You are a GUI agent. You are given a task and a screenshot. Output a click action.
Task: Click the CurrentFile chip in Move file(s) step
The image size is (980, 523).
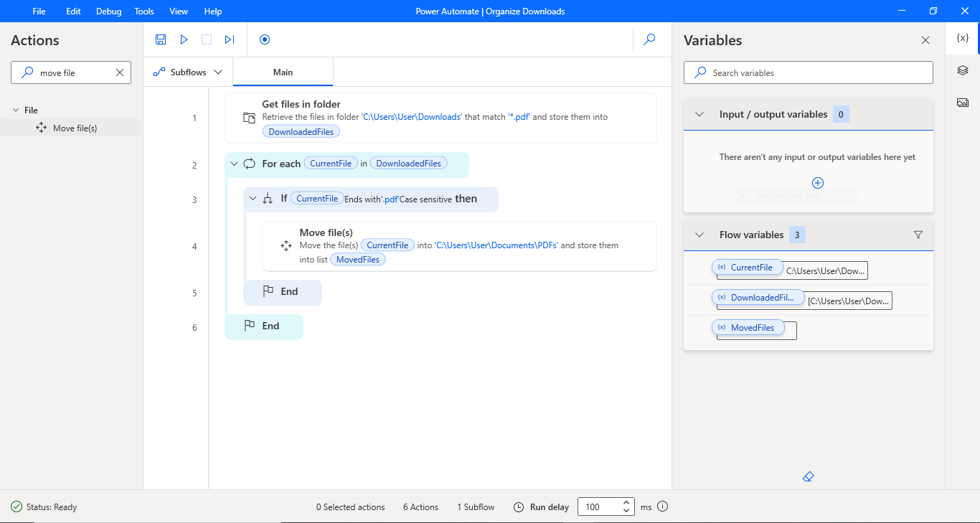387,245
